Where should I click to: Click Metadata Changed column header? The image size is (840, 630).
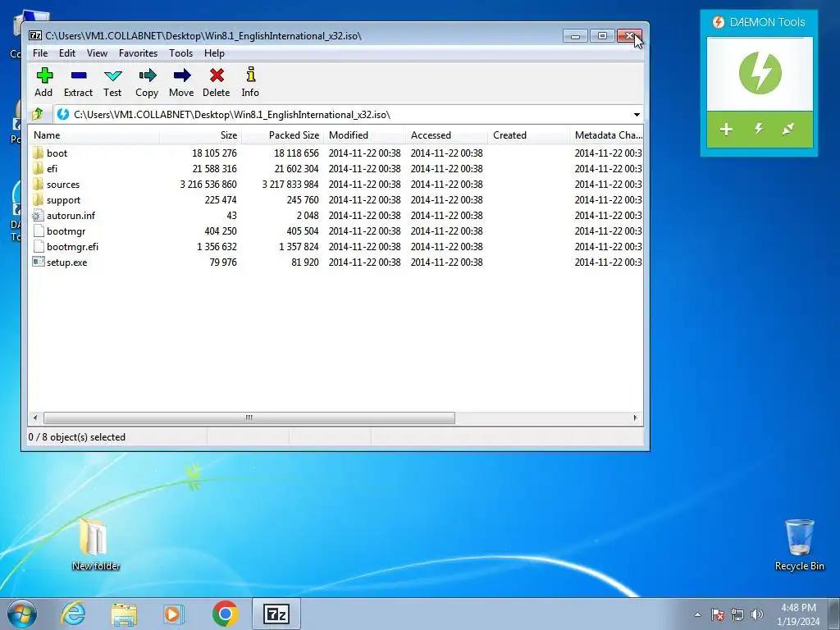click(x=608, y=135)
